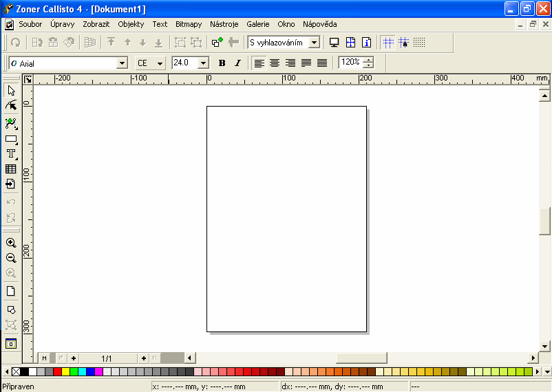Screen dimensions: 552x392
Task: Toggle grid dots display
Action: [419, 43]
